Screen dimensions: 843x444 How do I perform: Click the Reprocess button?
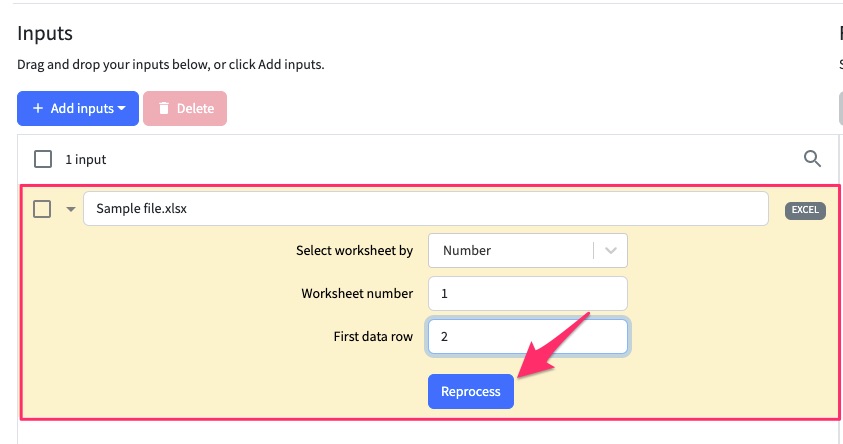470,391
